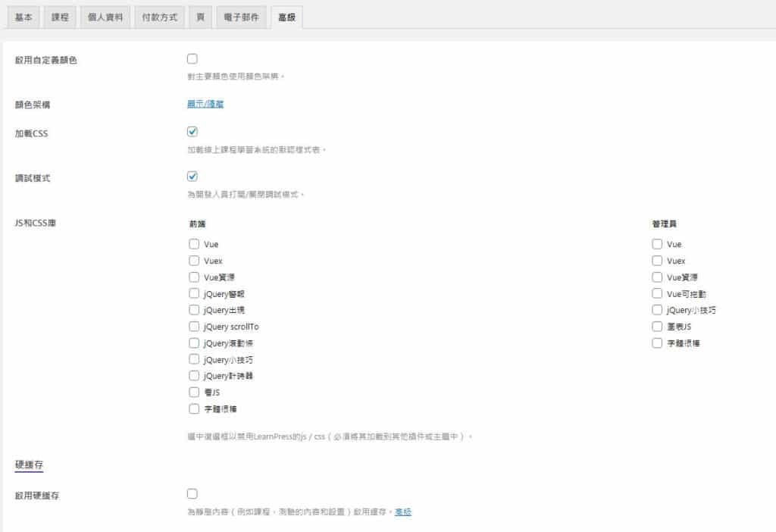Check the jQuery計時器 checkbox

point(194,376)
